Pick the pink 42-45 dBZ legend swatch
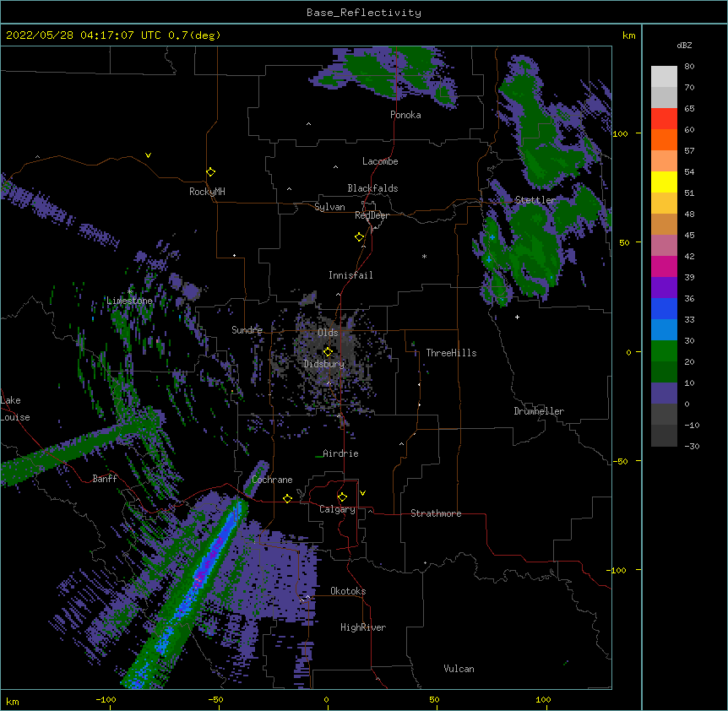Viewport: 728px width, 711px height. [664, 246]
